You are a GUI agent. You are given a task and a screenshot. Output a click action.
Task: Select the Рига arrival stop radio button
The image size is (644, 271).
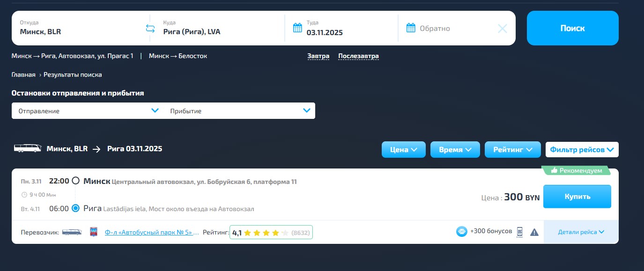point(76,208)
